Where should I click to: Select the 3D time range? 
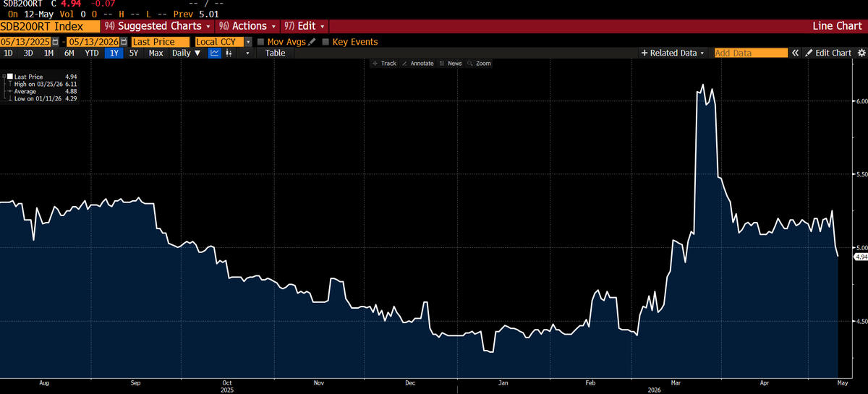tap(28, 53)
